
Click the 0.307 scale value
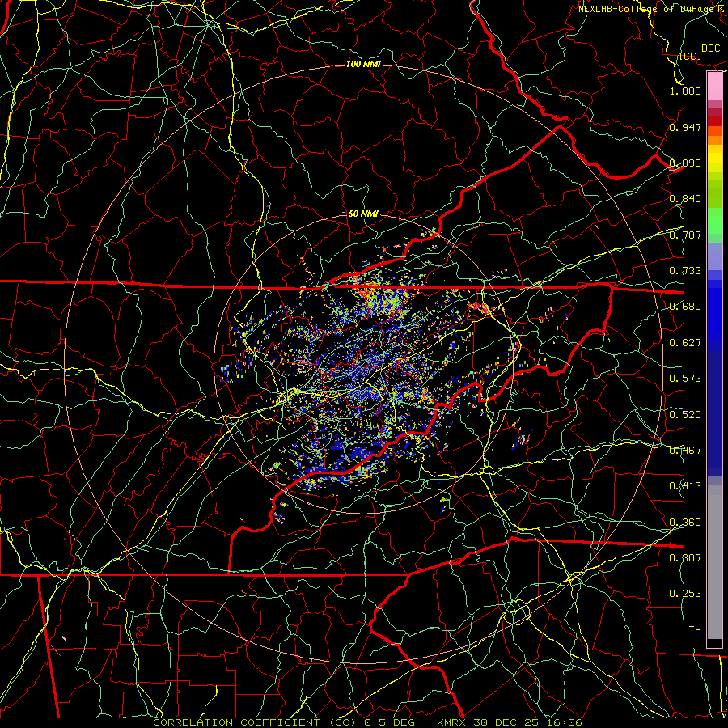coord(685,558)
